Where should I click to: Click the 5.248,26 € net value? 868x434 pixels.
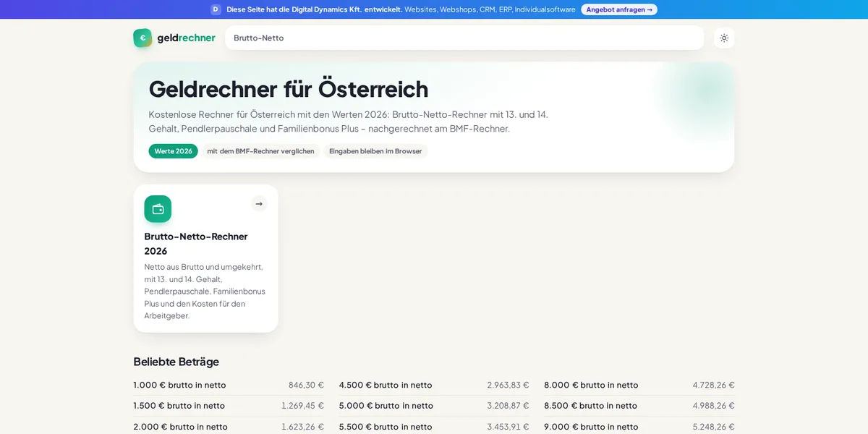pos(713,427)
